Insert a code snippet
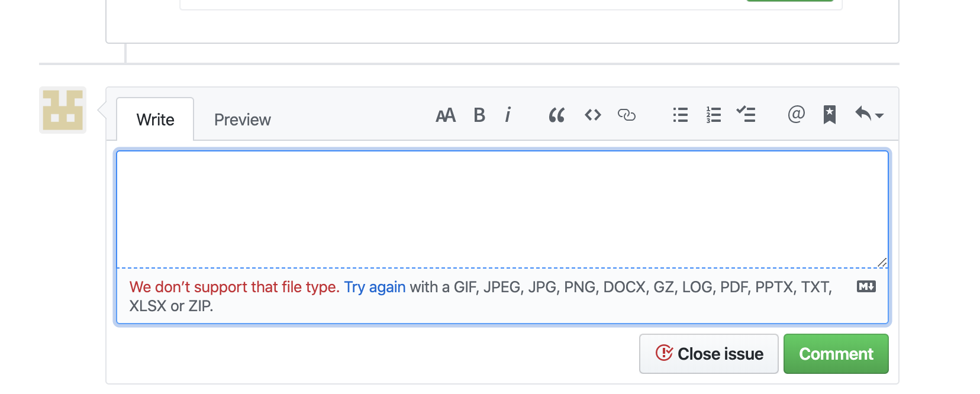 pos(592,115)
